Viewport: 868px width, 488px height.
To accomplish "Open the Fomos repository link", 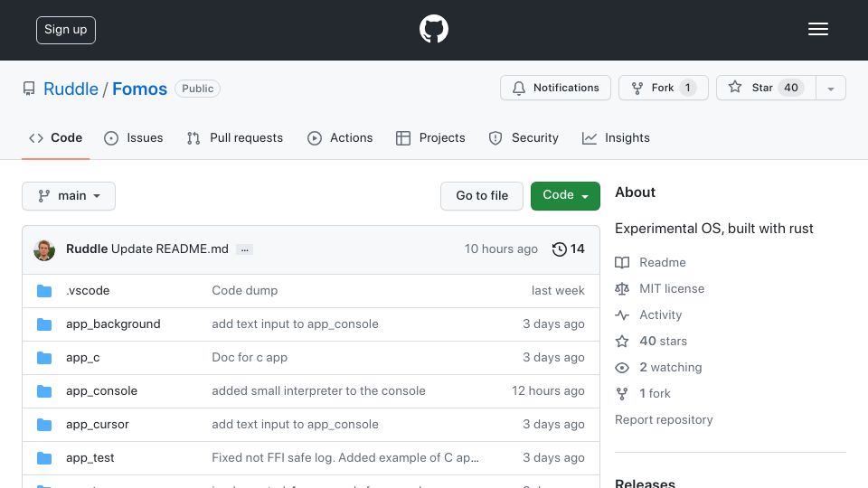I will 139,89.
